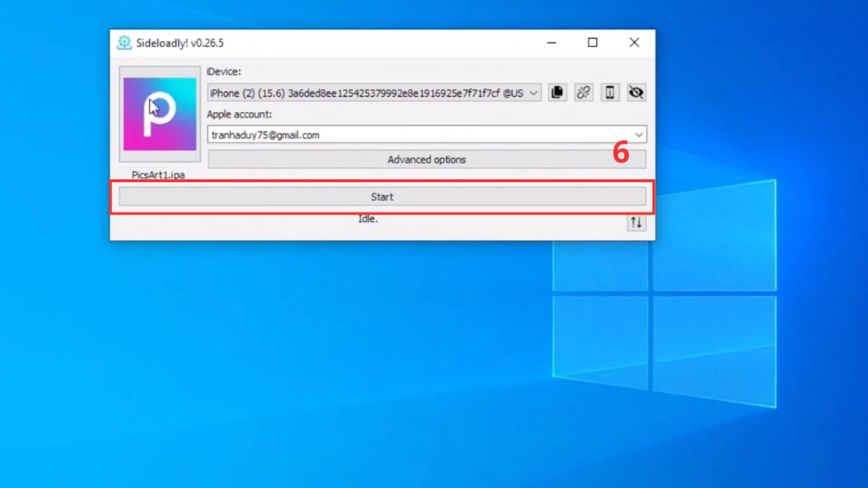This screenshot has height=488, width=868.
Task: Click the Idle. status text
Action: [x=368, y=219]
